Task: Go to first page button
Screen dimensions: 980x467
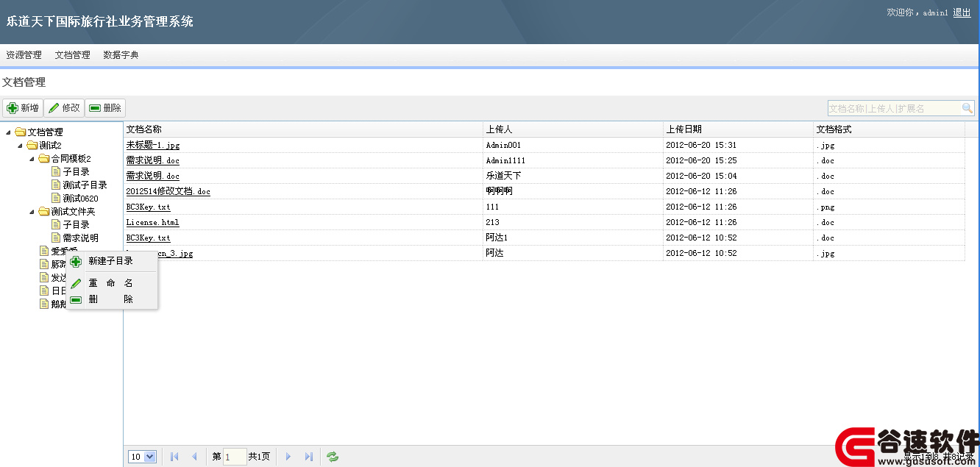Action: pos(174,457)
